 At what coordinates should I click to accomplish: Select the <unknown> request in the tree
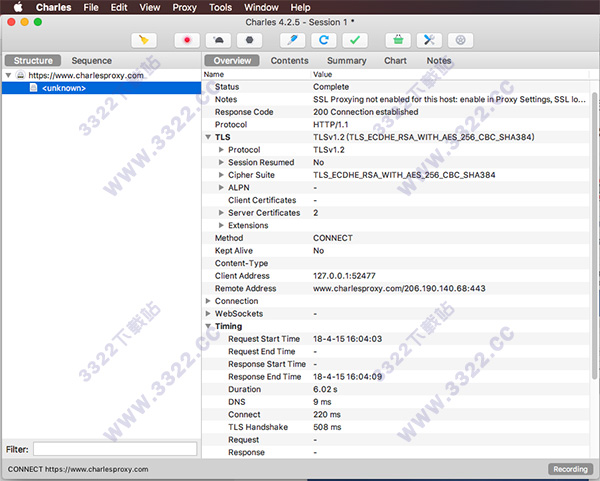pyautogui.click(x=101, y=88)
